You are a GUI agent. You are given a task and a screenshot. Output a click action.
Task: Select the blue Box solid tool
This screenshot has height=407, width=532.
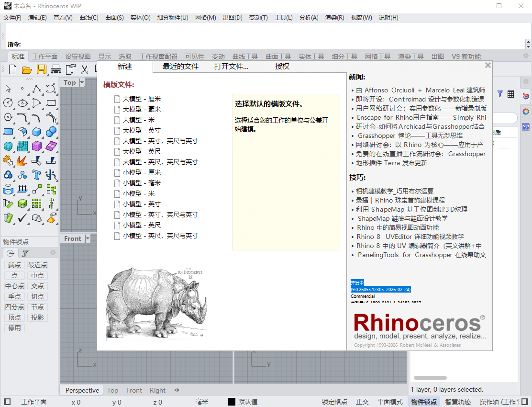coord(37,132)
